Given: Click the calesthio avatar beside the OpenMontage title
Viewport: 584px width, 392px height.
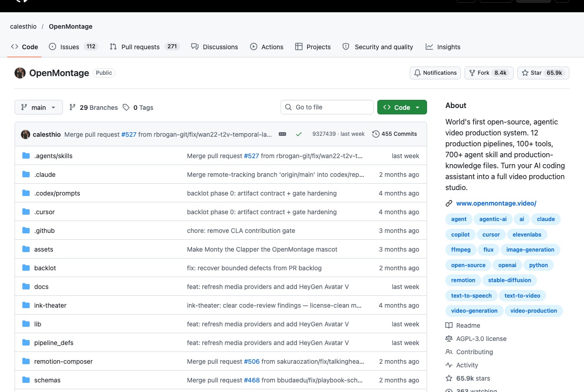Looking at the screenshot, I should point(20,73).
